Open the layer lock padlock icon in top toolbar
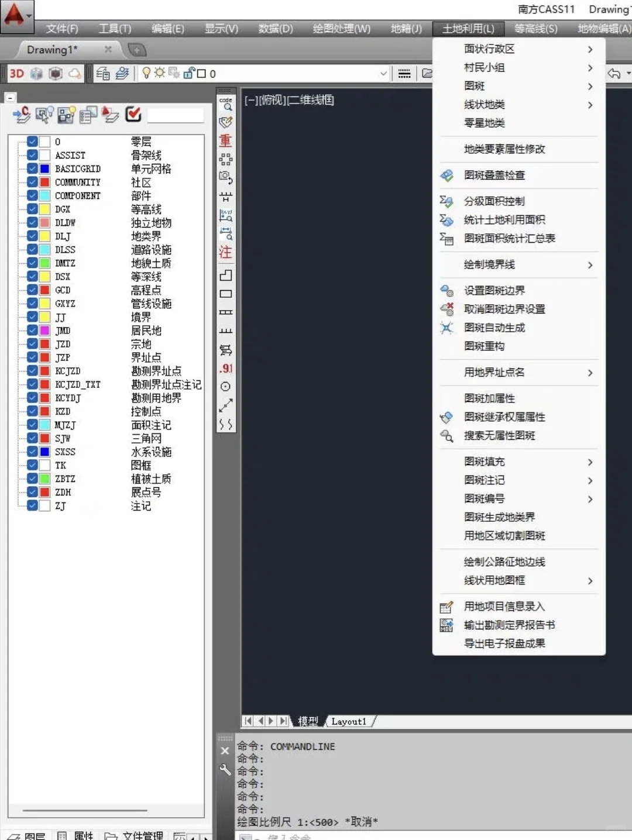The height and width of the screenshot is (840, 632). tap(188, 73)
